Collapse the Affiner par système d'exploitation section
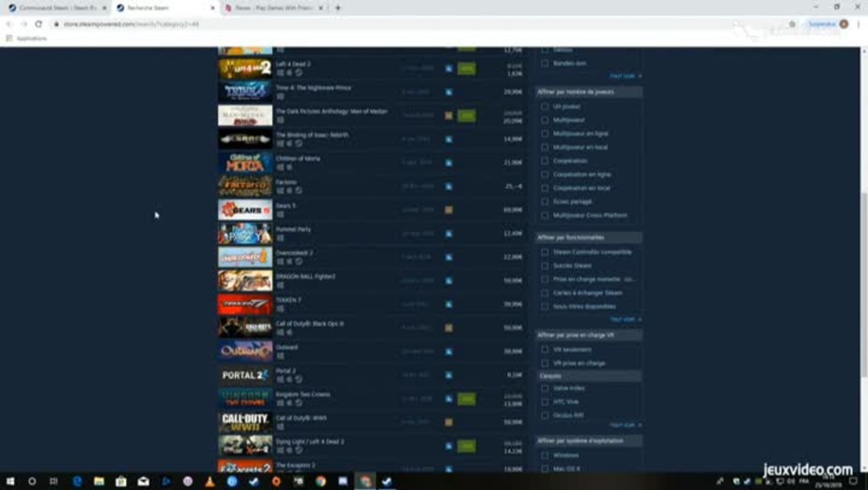The height and width of the screenshot is (490, 868). (x=588, y=440)
